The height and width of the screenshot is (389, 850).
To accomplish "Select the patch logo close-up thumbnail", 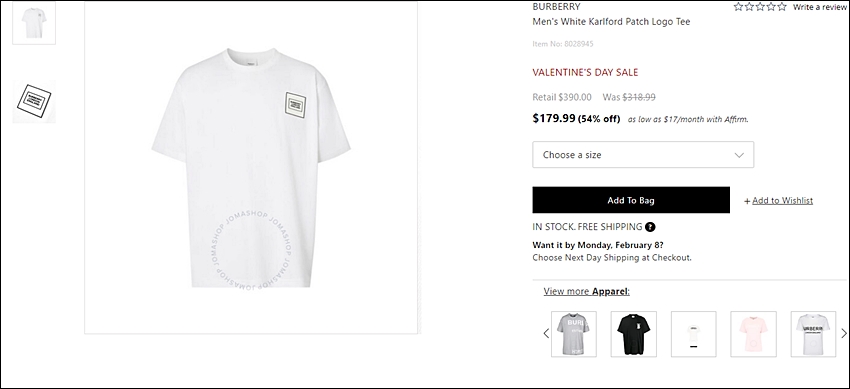I will tap(34, 101).
